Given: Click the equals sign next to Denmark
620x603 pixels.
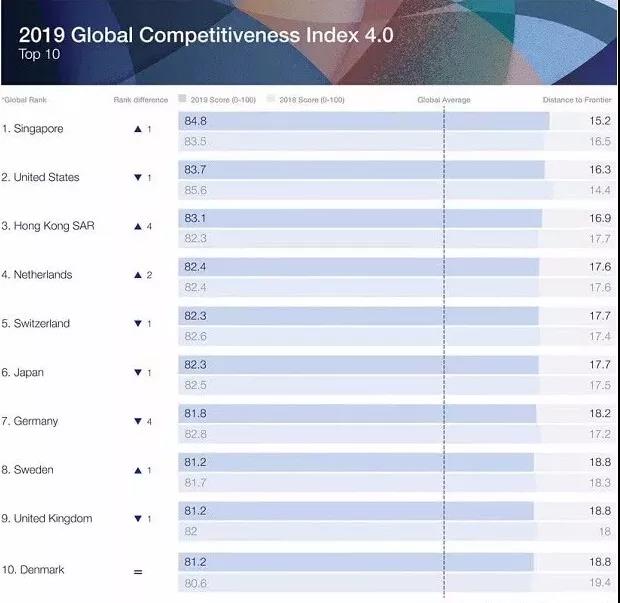Looking at the screenshot, I should click(x=138, y=571).
